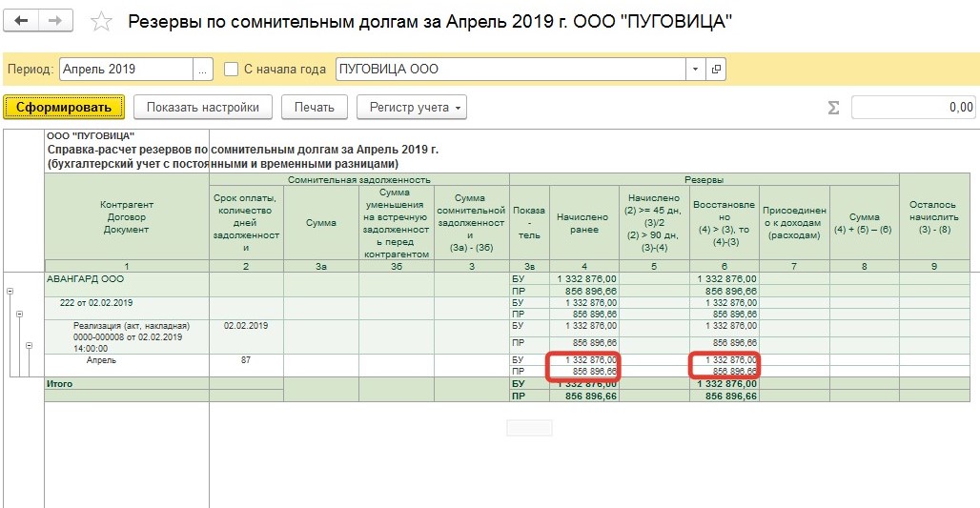Click the sum total field showing 0,00
980x508 pixels.
pyautogui.click(x=912, y=108)
